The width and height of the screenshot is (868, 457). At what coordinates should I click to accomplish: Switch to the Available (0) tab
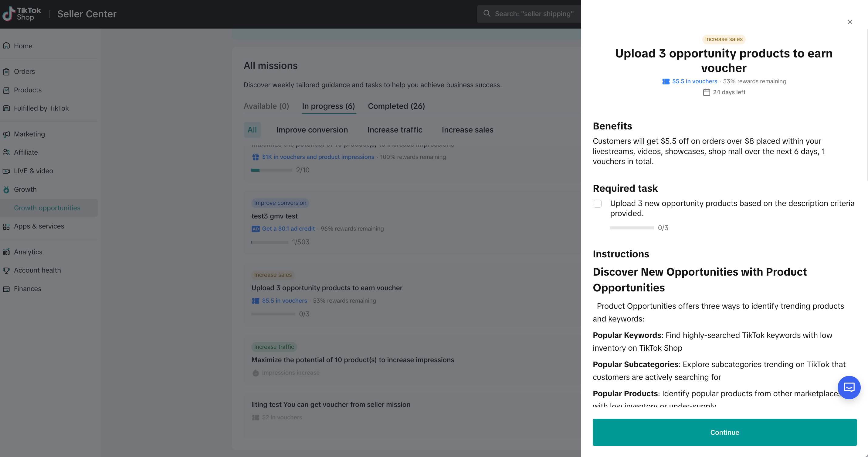click(x=266, y=106)
